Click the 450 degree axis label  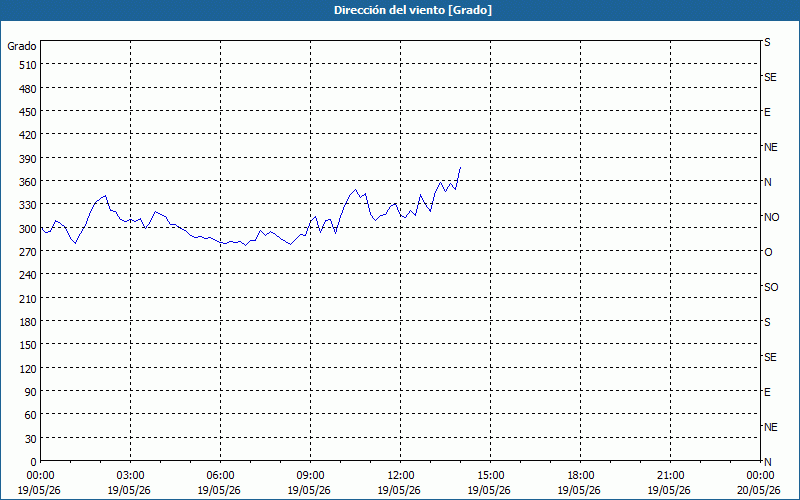click(28, 112)
